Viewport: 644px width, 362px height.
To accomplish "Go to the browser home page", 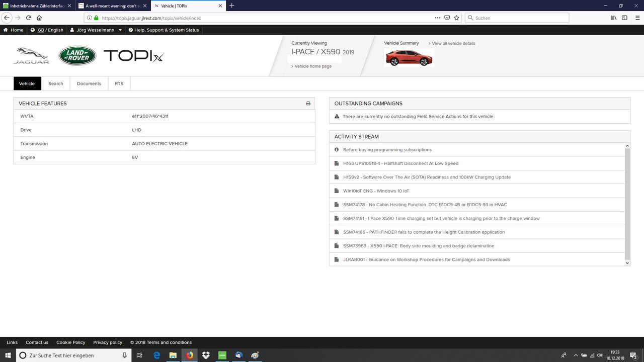I will pyautogui.click(x=39, y=18).
